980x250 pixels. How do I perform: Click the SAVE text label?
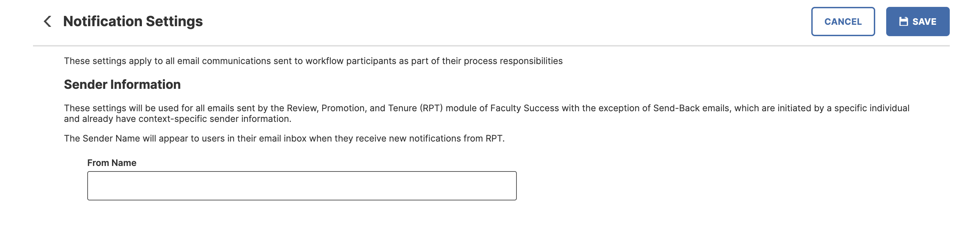(924, 22)
